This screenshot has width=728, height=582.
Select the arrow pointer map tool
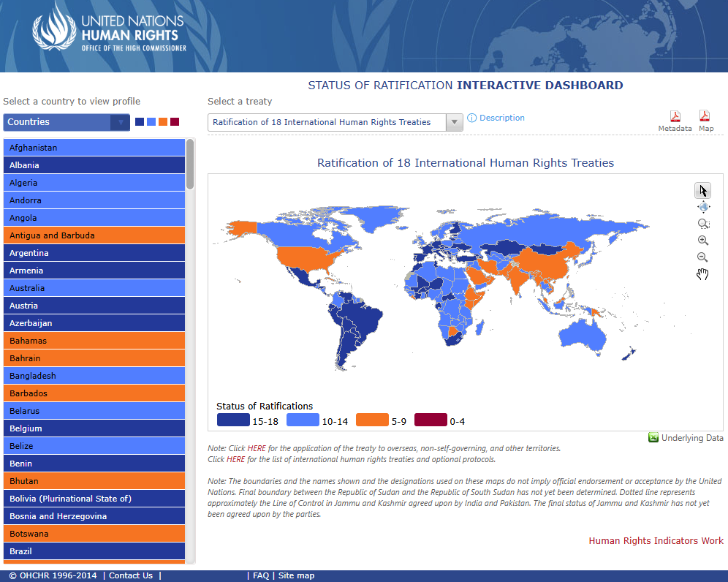click(x=702, y=191)
